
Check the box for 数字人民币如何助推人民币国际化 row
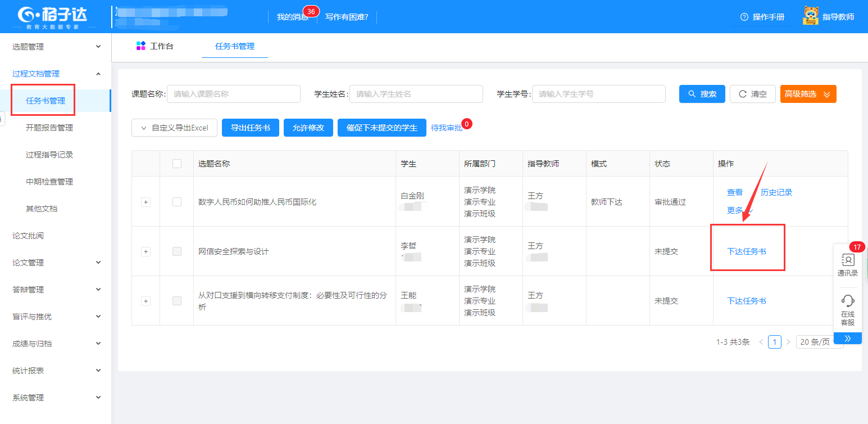[x=177, y=202]
